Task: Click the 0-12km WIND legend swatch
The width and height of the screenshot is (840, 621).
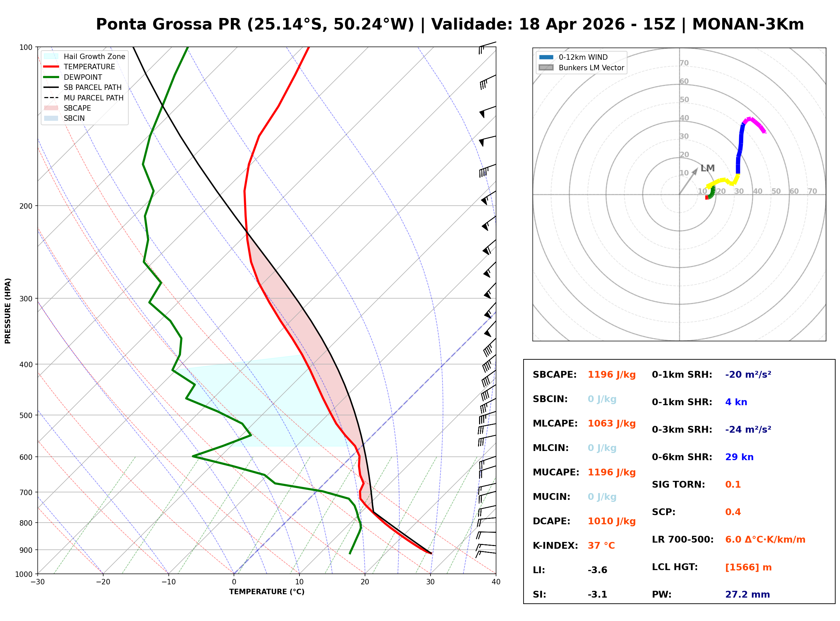Action: [546, 57]
